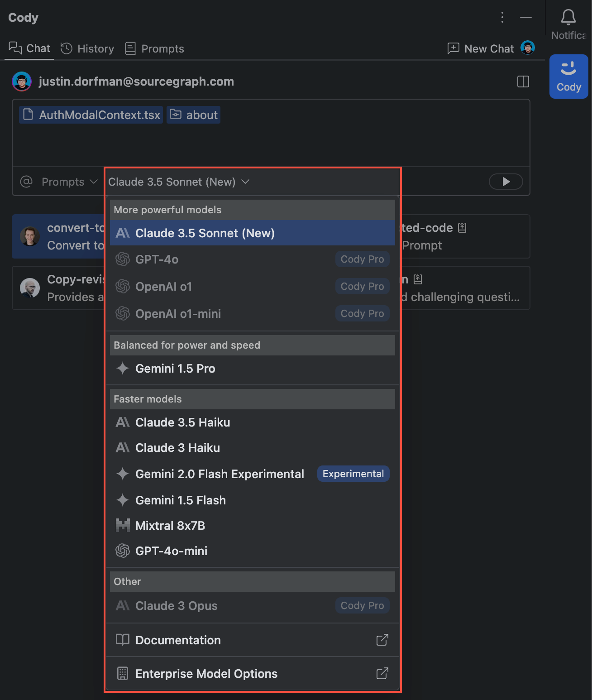Click the Anthropic icon for Claude 3.5 Haiku
This screenshot has height=700, width=592.
(123, 422)
